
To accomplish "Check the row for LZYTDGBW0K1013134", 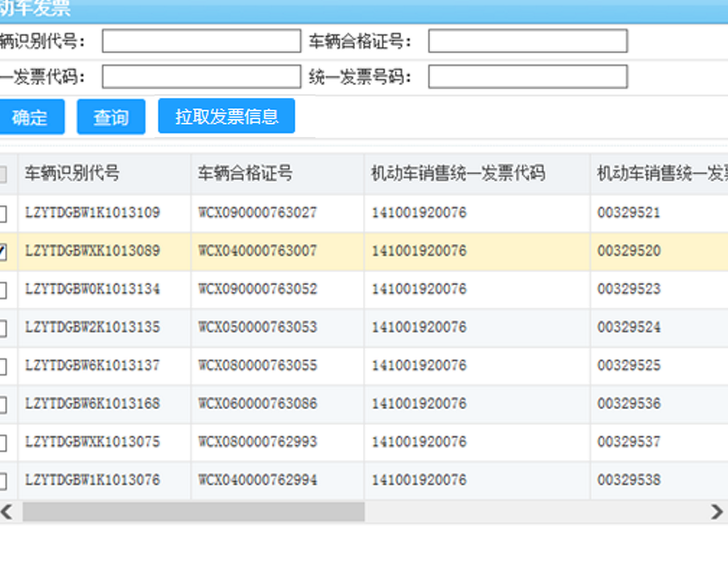I will coord(3,290).
